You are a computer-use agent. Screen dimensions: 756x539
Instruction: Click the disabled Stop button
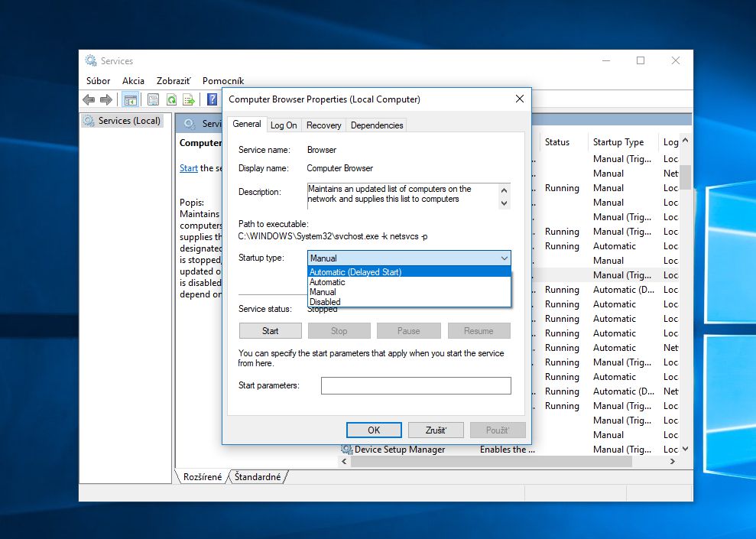[x=339, y=331]
